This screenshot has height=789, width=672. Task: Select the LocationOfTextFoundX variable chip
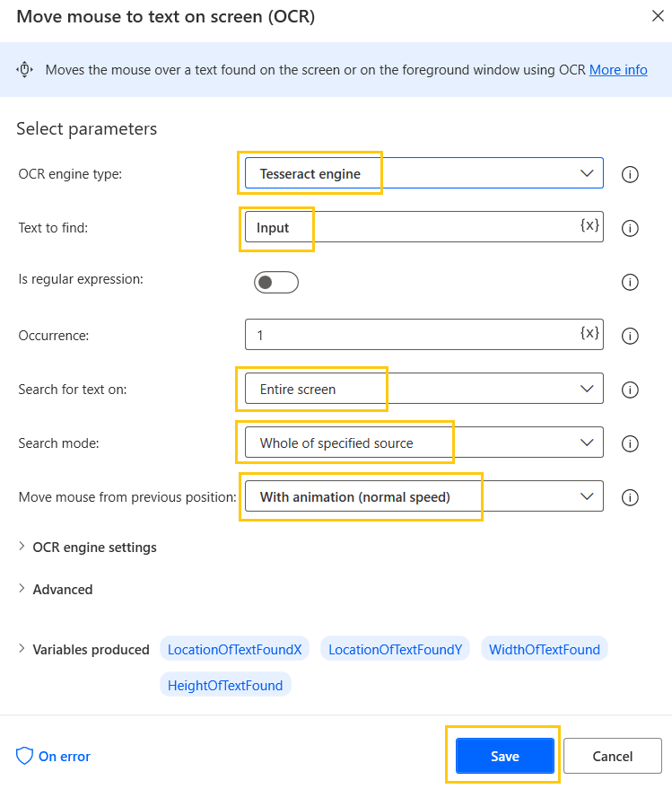(234, 648)
